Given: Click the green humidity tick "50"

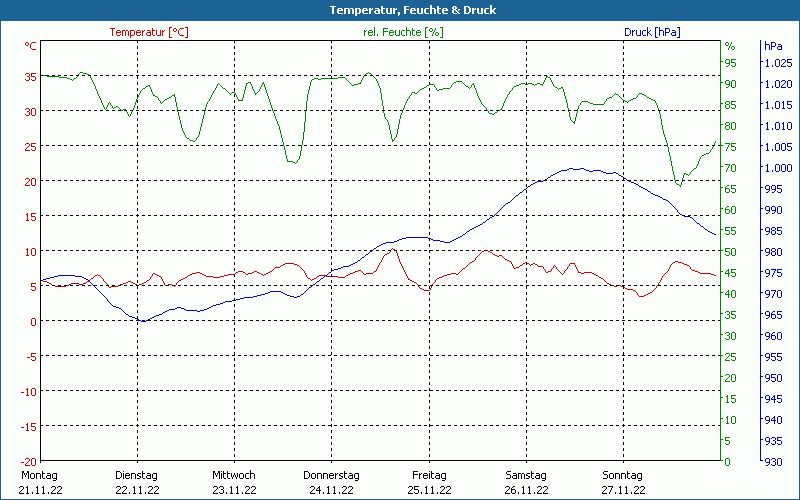Looking at the screenshot, I should (731, 252).
